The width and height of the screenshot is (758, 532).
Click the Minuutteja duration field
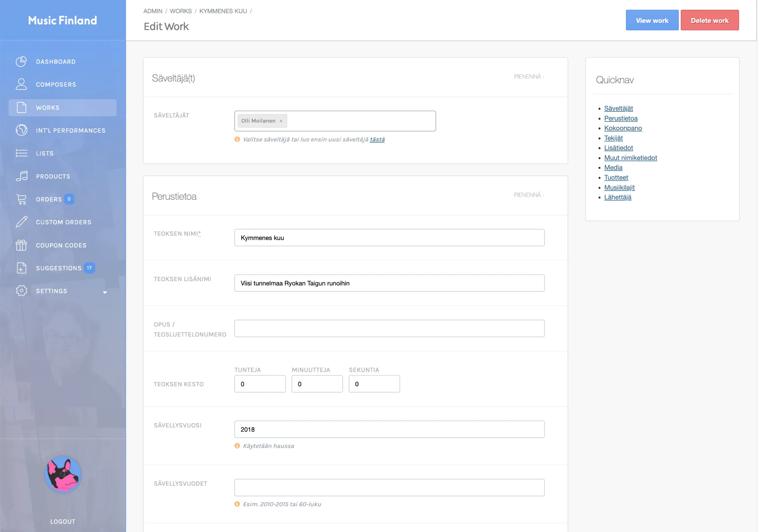(317, 384)
